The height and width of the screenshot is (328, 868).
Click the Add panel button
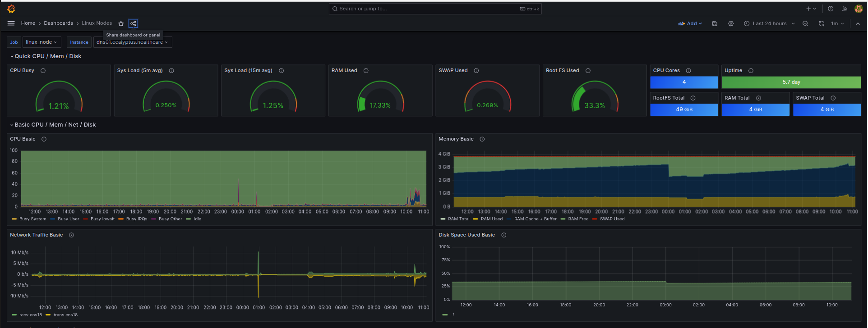point(690,23)
